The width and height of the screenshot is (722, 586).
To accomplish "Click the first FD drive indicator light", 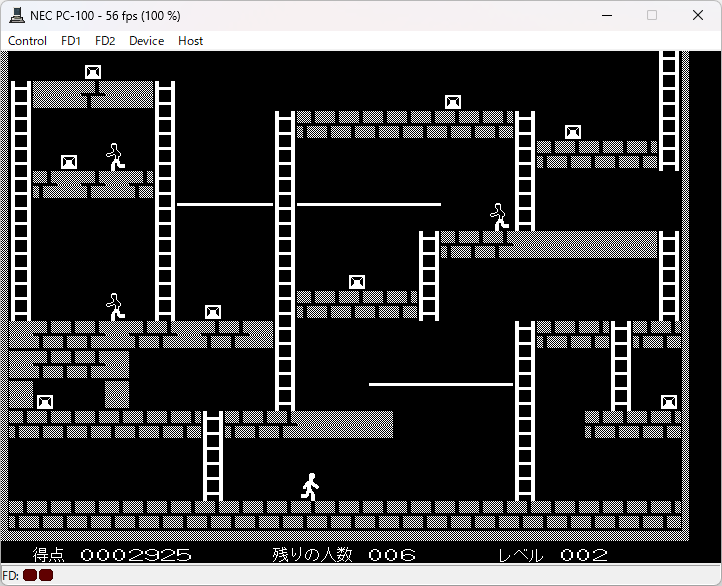I will (x=30, y=576).
